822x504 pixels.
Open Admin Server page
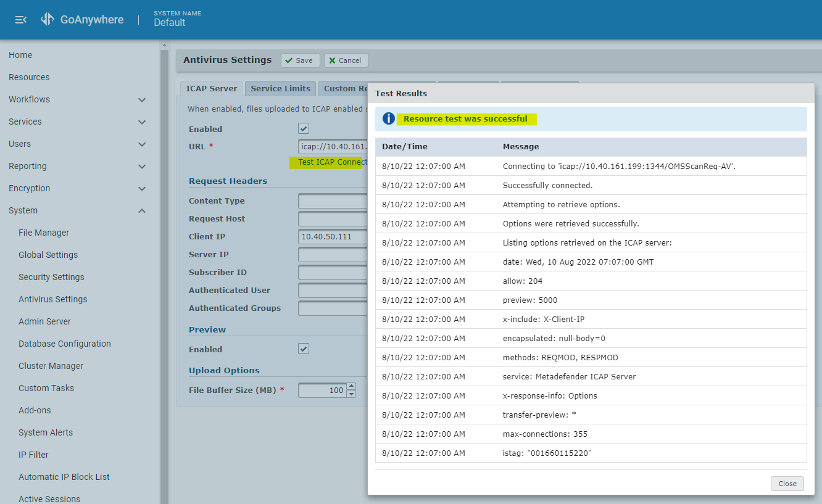pyautogui.click(x=44, y=321)
